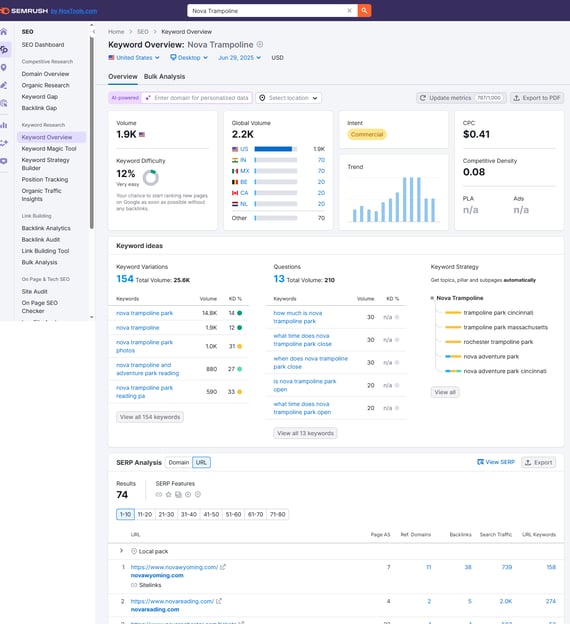Select trampoline park cincinnati topic
This screenshot has height=624, width=570.
[x=498, y=313]
